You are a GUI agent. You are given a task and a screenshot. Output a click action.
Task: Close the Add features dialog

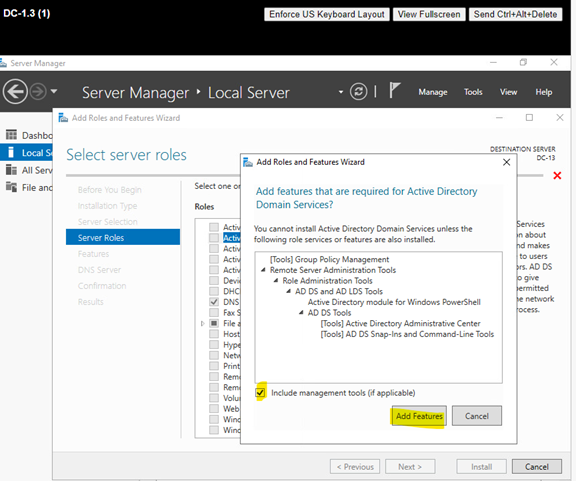[506, 162]
